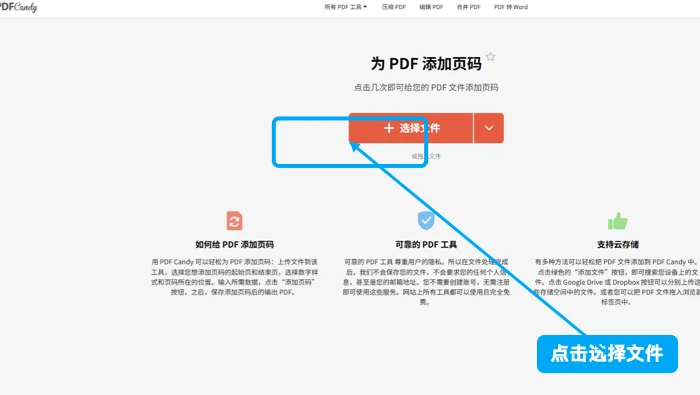Click the PDFCandy logo
700x395 pixels.
tap(18, 7)
